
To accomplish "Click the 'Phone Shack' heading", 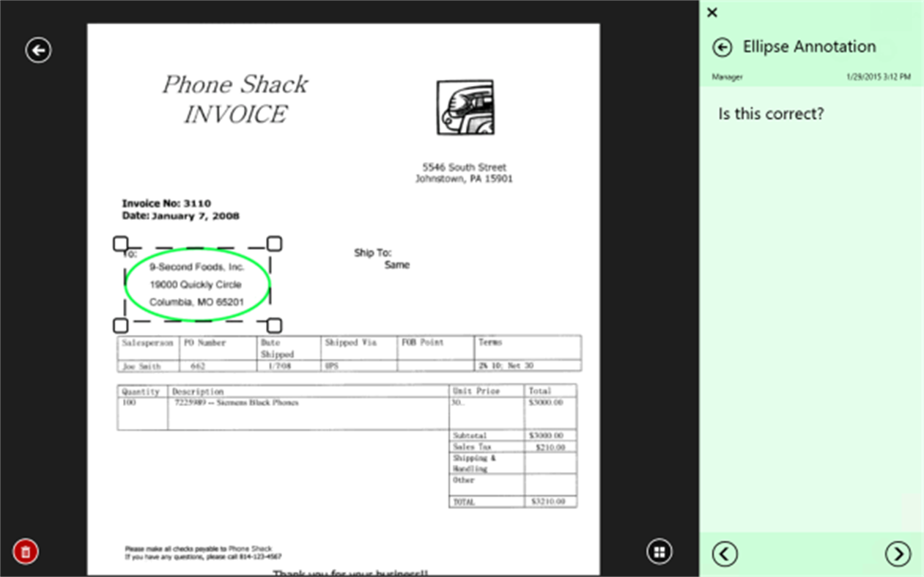I will pyautogui.click(x=234, y=85).
